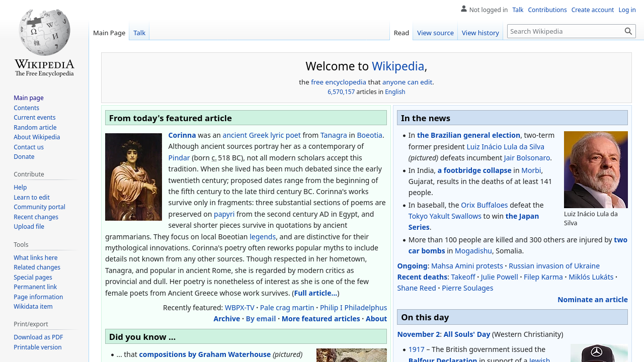Open Special pages link

point(33,277)
